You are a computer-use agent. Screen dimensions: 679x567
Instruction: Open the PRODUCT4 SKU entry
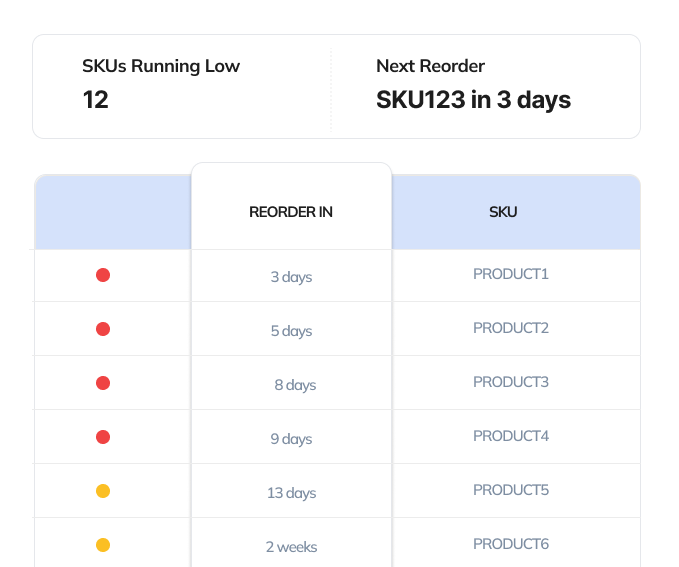tap(511, 436)
